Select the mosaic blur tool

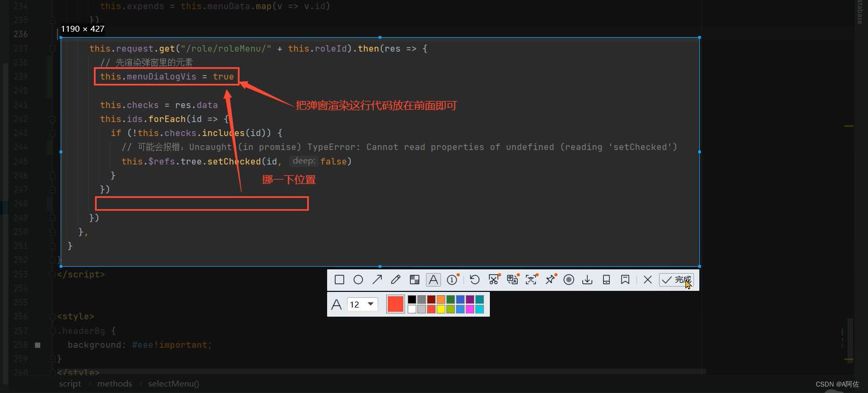[415, 280]
